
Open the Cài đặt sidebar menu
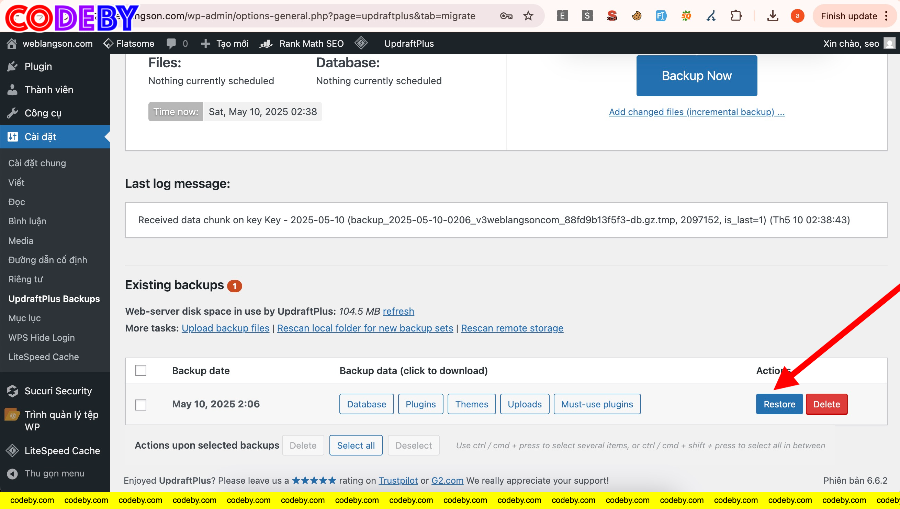pyautogui.click(x=55, y=137)
